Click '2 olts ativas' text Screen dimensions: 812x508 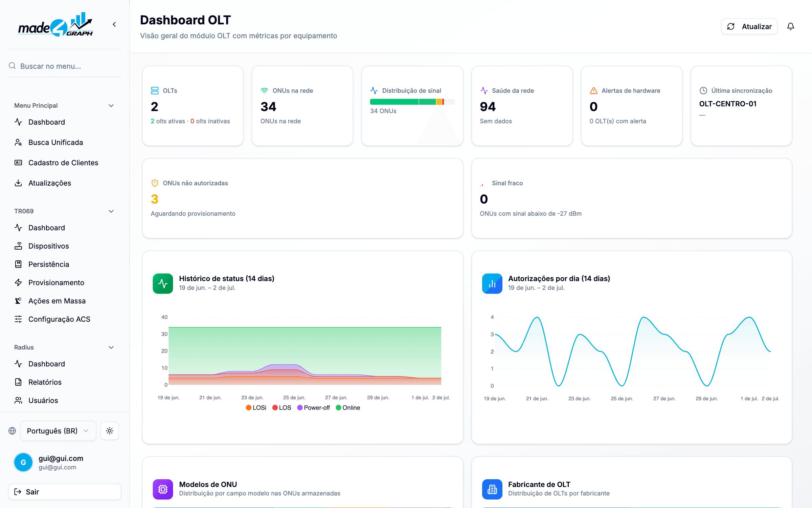click(x=168, y=121)
